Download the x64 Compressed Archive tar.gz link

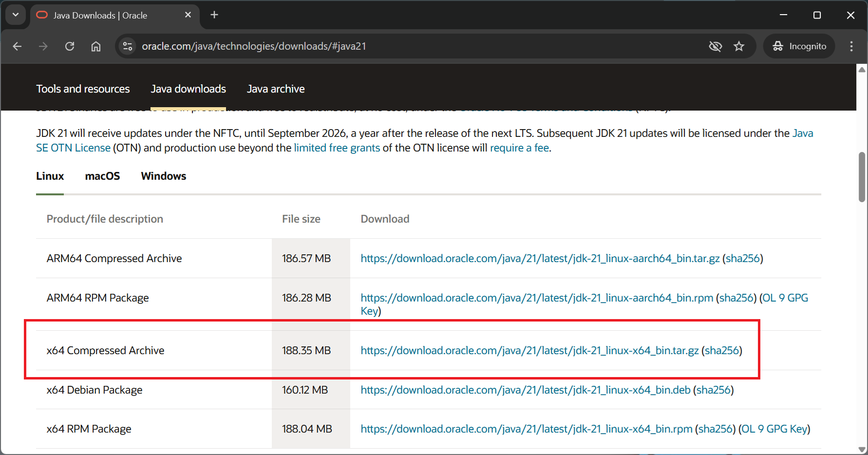click(529, 351)
